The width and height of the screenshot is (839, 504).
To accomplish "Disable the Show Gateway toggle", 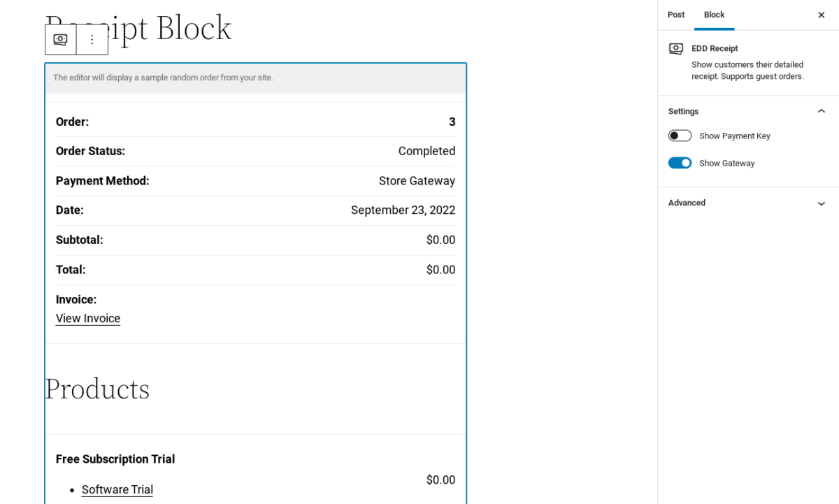I will pyautogui.click(x=680, y=163).
